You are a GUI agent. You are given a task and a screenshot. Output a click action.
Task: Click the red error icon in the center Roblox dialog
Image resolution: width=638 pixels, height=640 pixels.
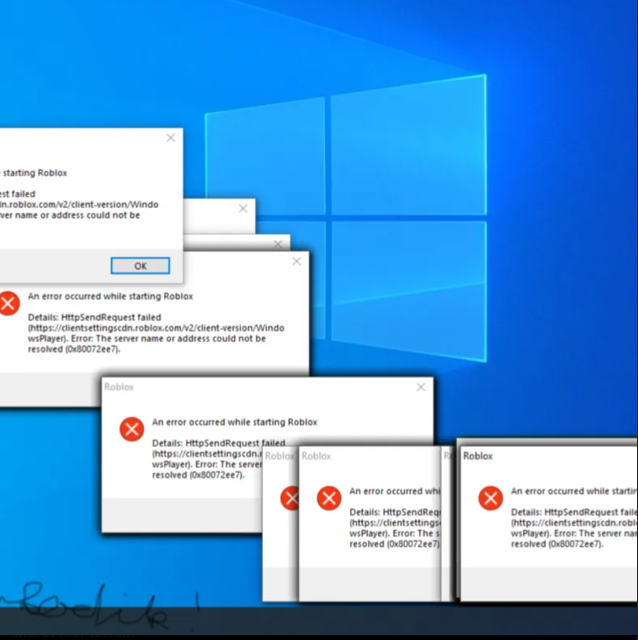(x=131, y=429)
